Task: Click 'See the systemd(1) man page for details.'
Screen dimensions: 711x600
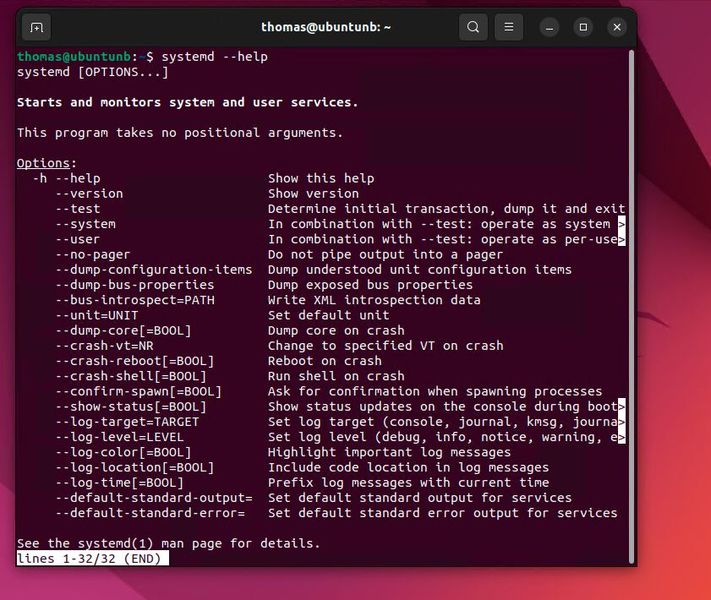Action: pos(168,543)
